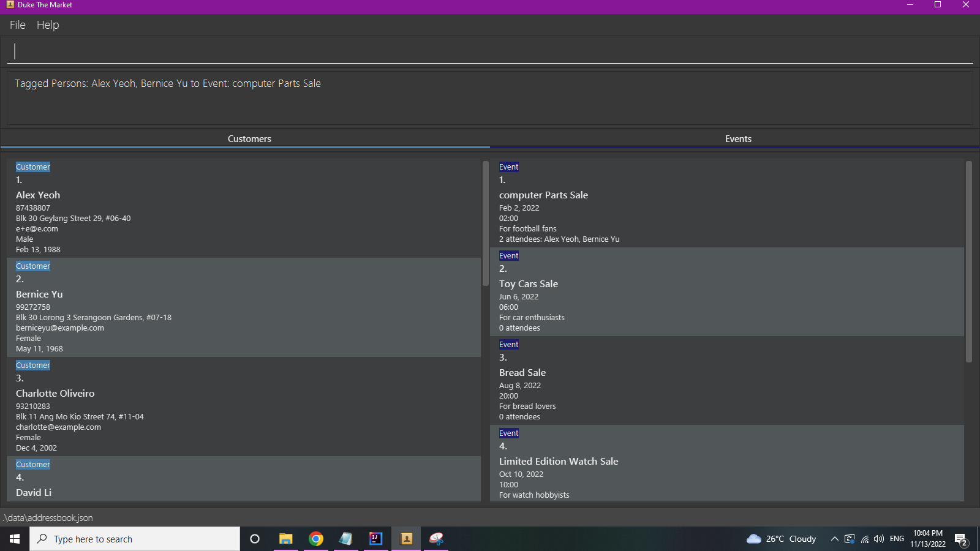
Task: Click the ENG language indicator
Action: coord(897,539)
